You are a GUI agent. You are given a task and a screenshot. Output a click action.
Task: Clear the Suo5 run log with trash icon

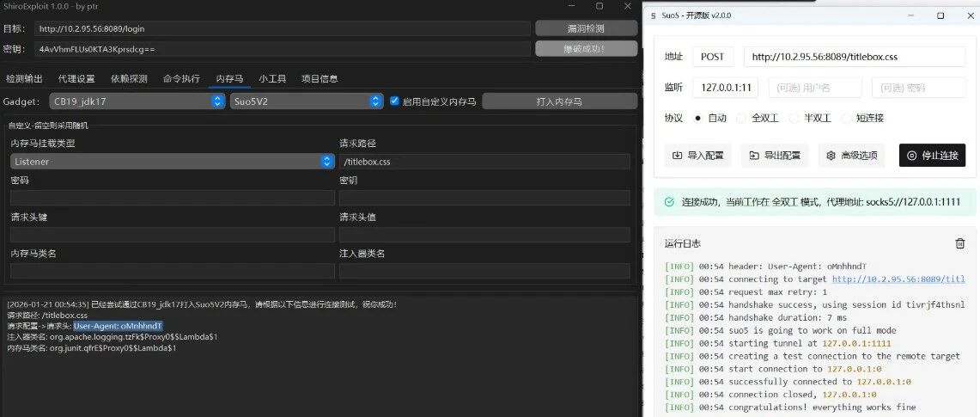coord(960,243)
